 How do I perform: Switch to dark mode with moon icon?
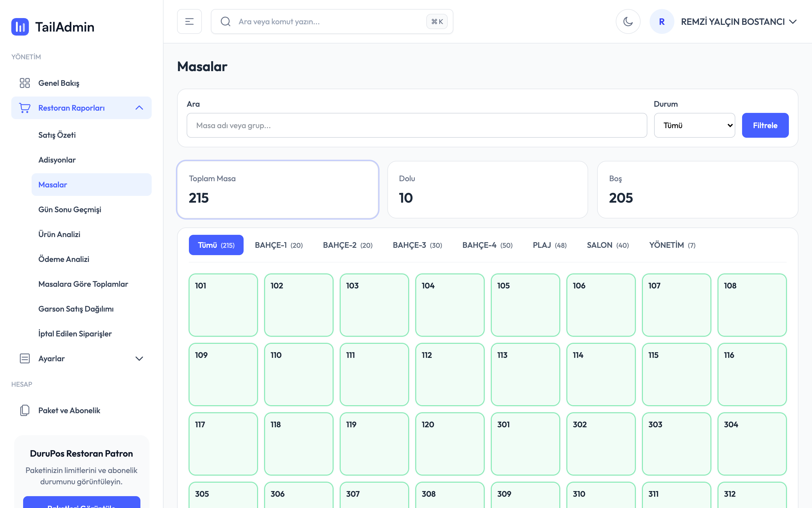point(628,21)
